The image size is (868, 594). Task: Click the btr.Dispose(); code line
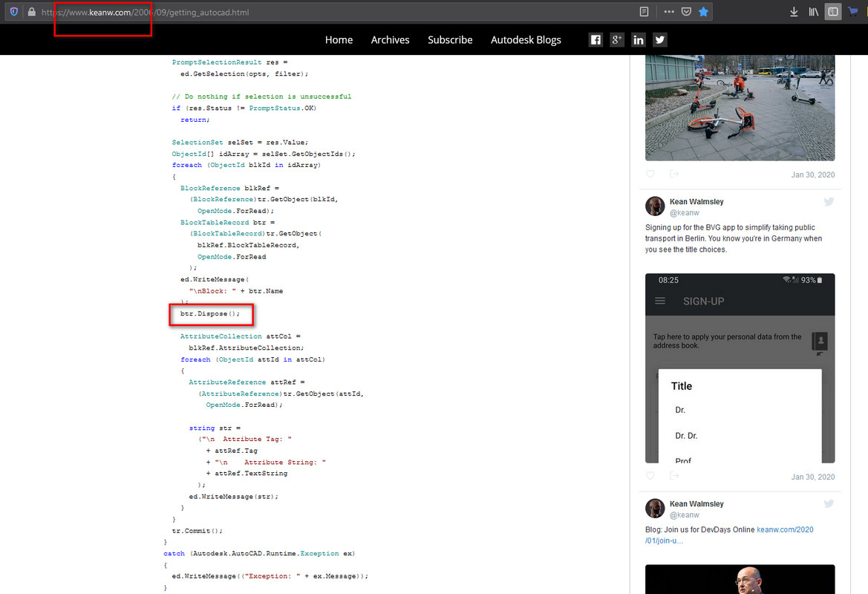[210, 313]
